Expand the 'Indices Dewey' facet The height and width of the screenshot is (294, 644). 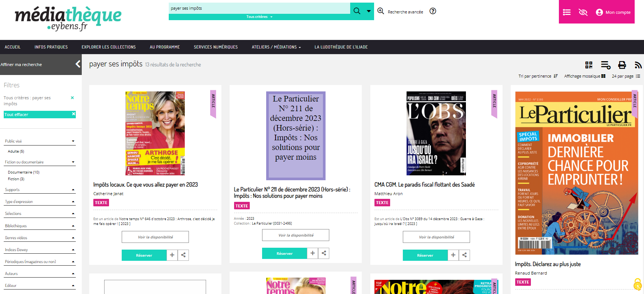coord(40,250)
